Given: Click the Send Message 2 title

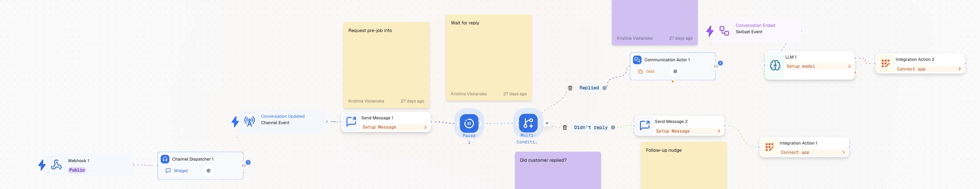Looking at the screenshot, I should click(671, 121).
